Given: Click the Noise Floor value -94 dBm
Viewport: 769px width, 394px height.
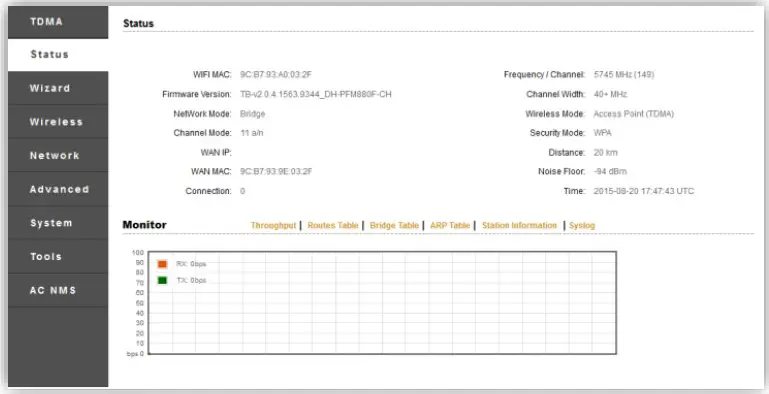Looking at the screenshot, I should (610, 172).
